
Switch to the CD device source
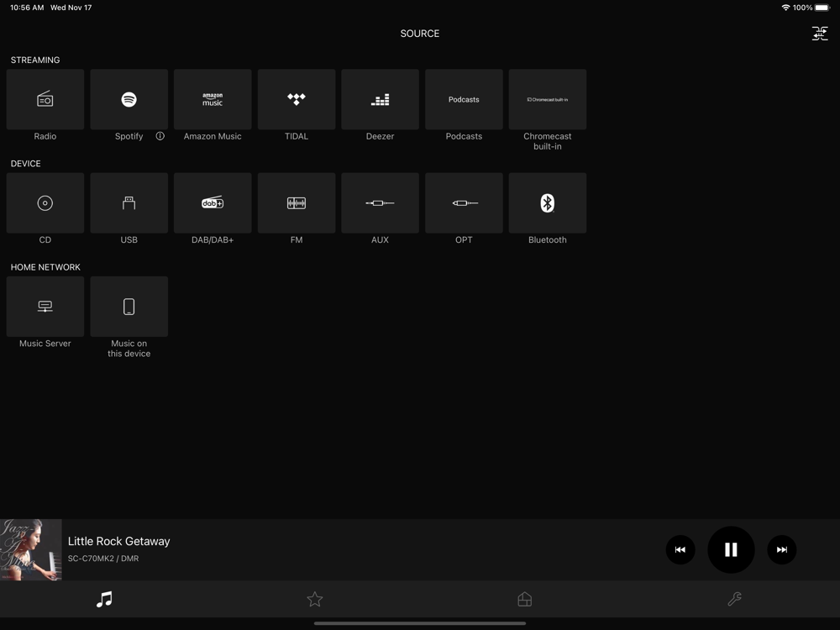45,203
